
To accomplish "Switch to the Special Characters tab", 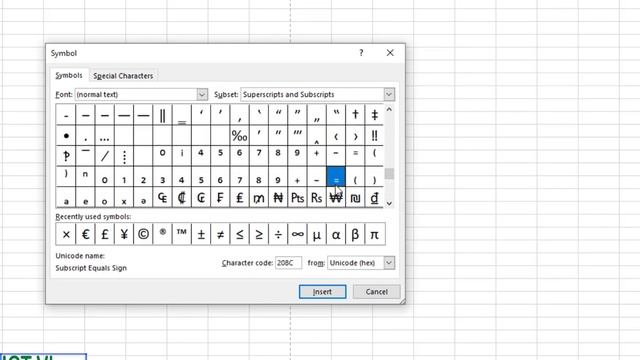I will point(123,76).
